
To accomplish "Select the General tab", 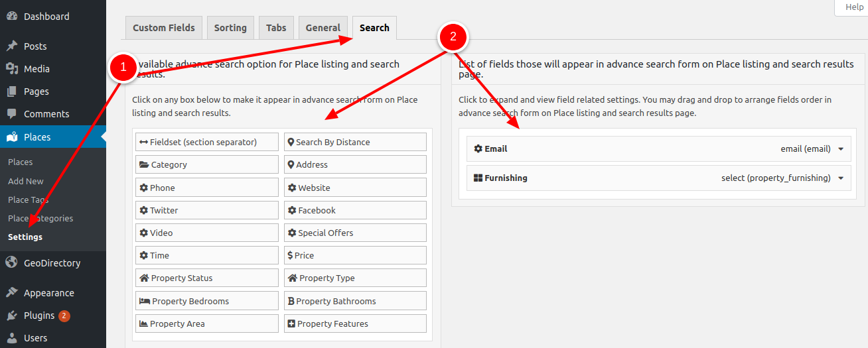I will [323, 28].
